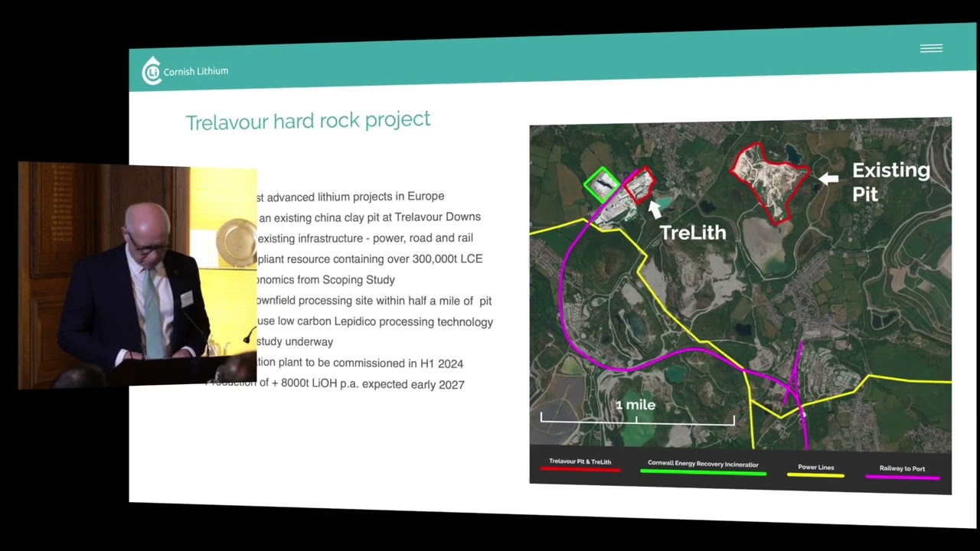Click the 'TreLith' map label
Viewport: 980px width, 551px height.
[692, 233]
